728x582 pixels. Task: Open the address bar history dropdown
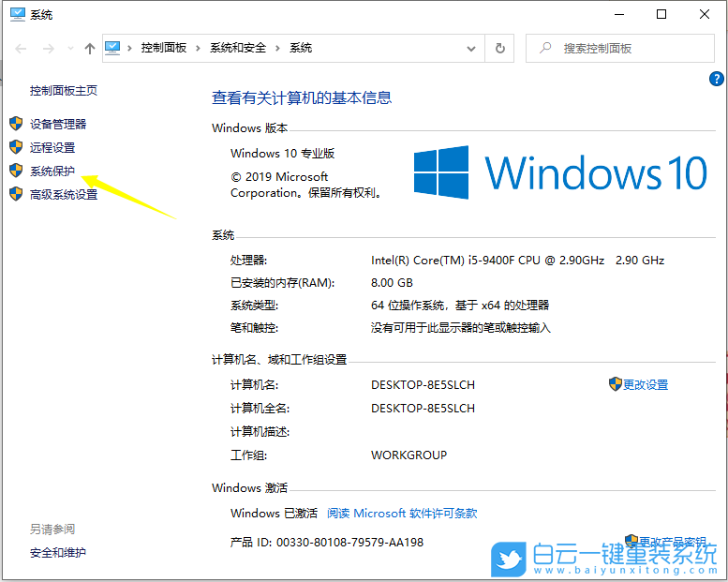click(471, 49)
